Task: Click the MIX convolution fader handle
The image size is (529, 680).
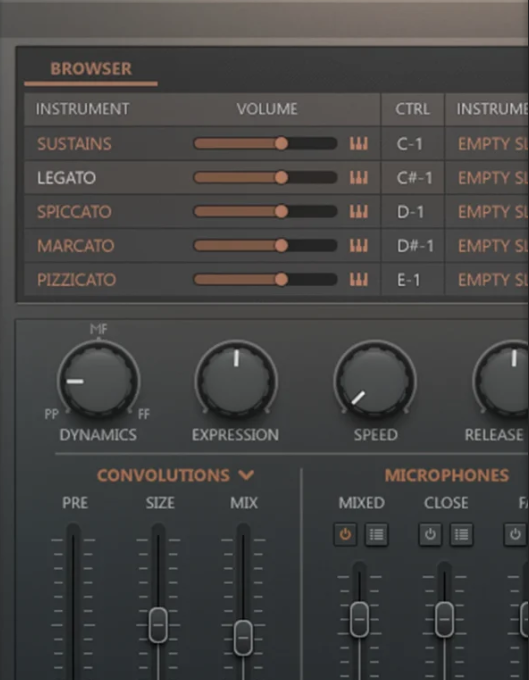Action: click(x=243, y=638)
